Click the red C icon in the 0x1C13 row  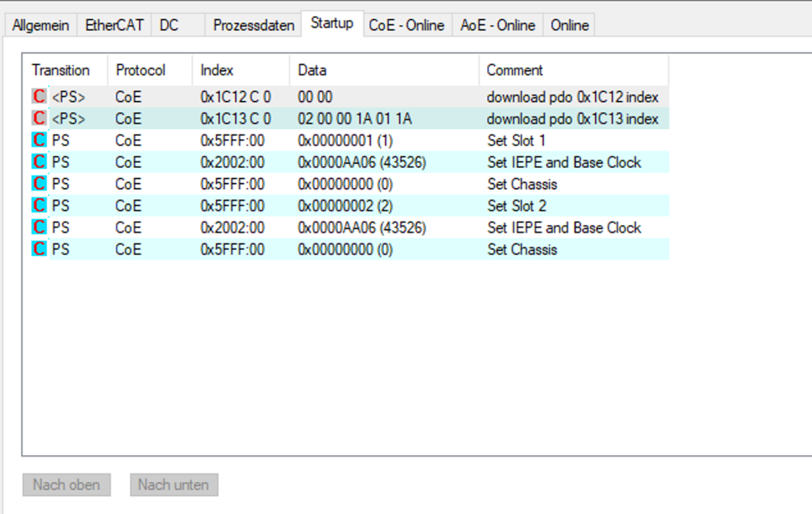(39, 118)
